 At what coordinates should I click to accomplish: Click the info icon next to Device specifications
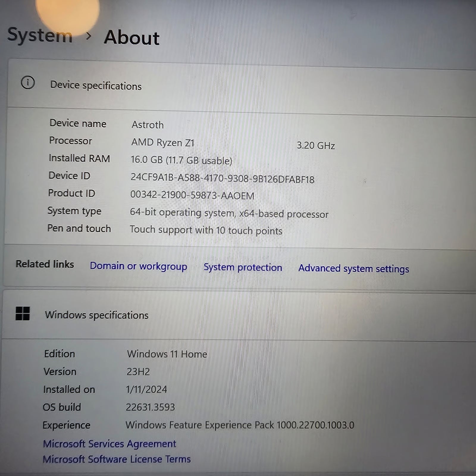pyautogui.click(x=29, y=84)
